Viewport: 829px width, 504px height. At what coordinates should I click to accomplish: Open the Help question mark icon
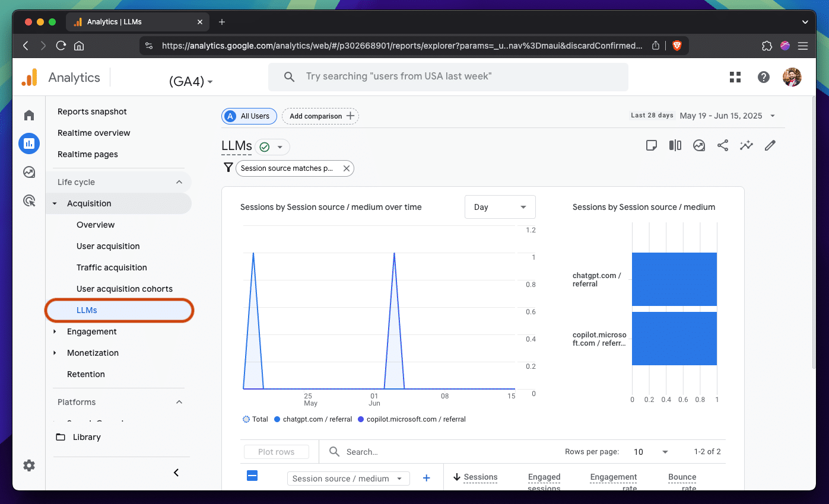(764, 77)
